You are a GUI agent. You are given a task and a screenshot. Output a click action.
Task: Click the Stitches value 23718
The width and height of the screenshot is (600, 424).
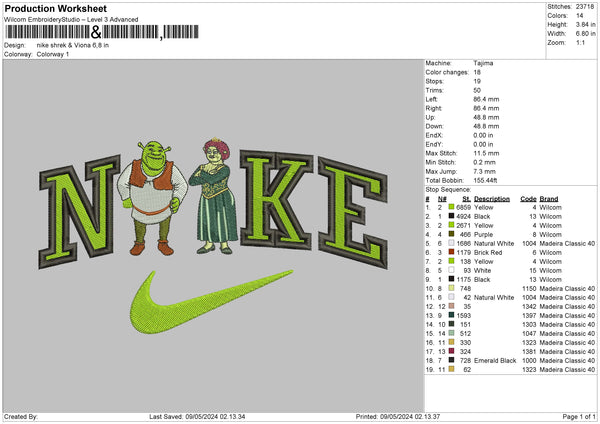[x=585, y=7]
